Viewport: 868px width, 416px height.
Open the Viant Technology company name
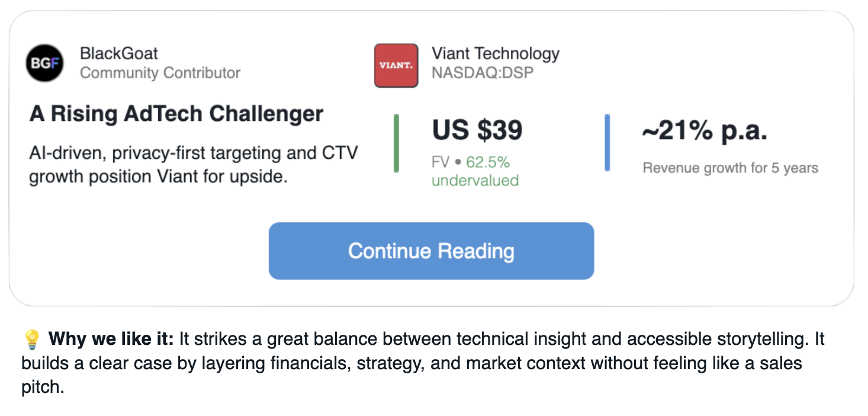[496, 54]
